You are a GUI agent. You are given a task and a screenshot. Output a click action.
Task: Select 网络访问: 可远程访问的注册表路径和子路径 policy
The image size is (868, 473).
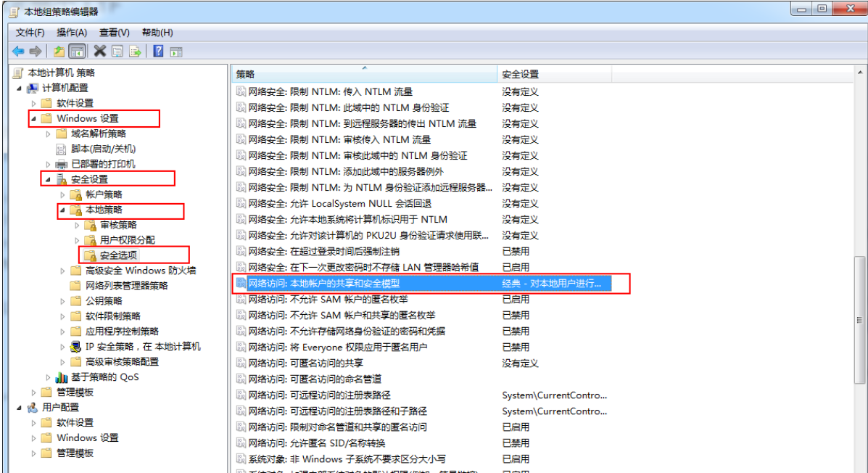pyautogui.click(x=337, y=411)
